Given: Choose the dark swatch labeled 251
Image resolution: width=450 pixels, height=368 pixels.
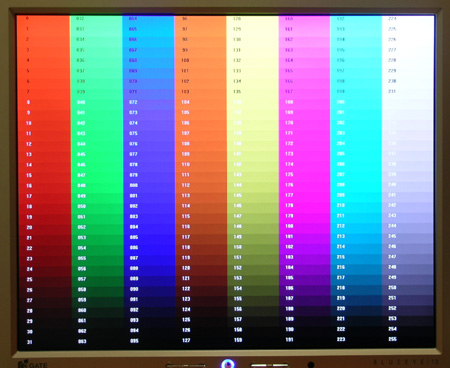Looking at the screenshot, I should tap(408, 298).
